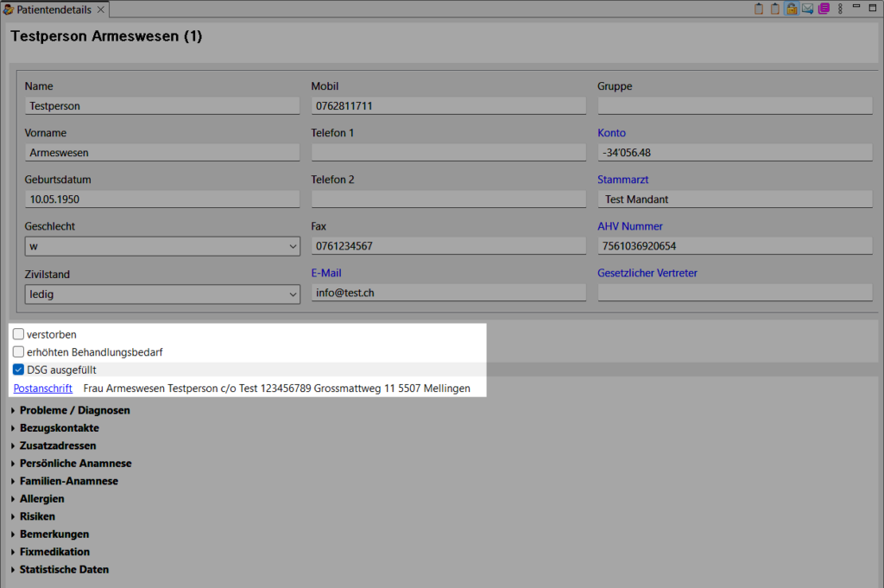Close the Patientendetails tab
The width and height of the screenshot is (884, 588).
[100, 9]
